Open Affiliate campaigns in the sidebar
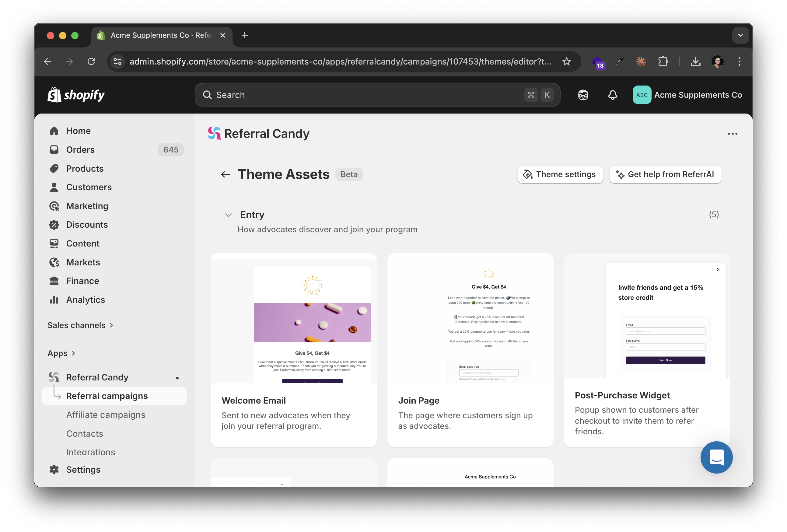 tap(106, 415)
